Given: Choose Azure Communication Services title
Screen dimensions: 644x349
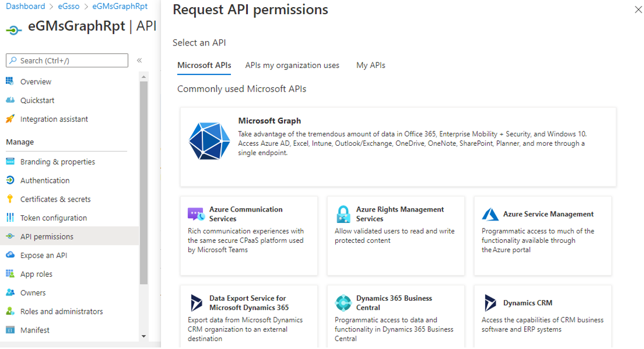Looking at the screenshot, I should tap(246, 214).
